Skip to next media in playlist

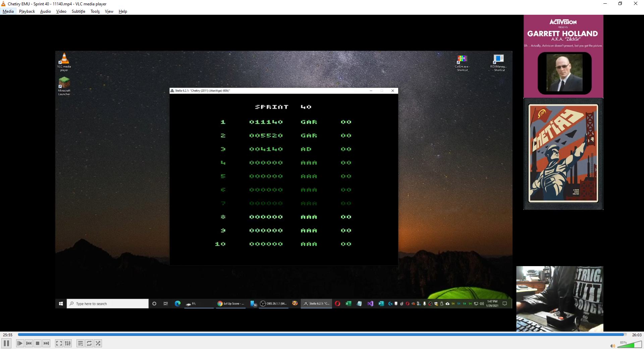click(x=46, y=343)
